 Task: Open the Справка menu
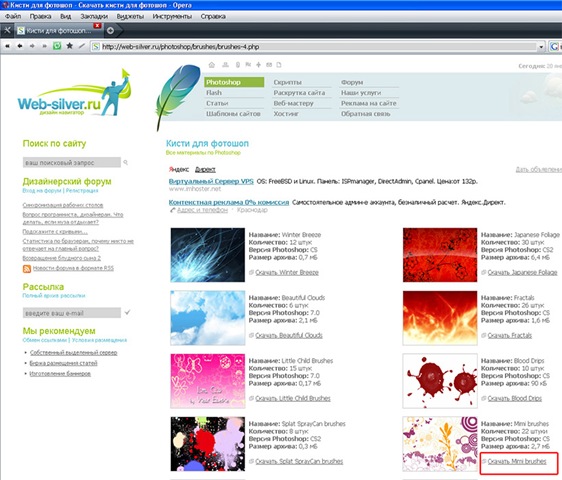[213, 16]
